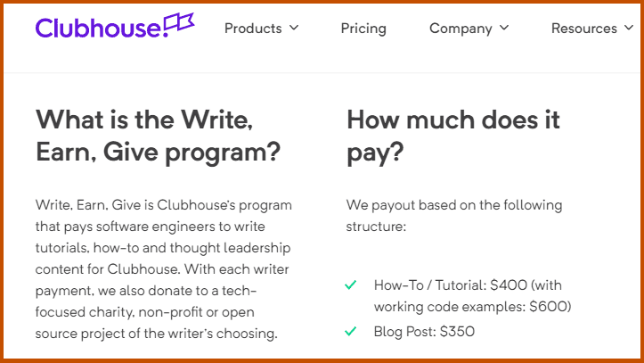
Task: Expand the Company chevron arrow
Action: point(504,28)
